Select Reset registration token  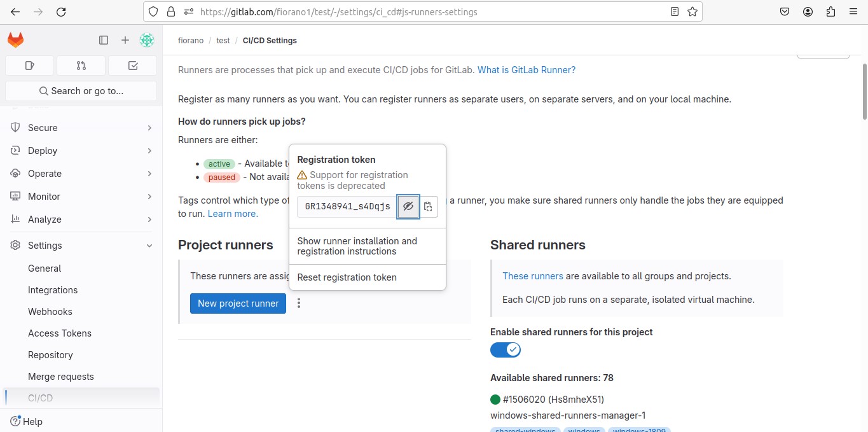coord(368,277)
